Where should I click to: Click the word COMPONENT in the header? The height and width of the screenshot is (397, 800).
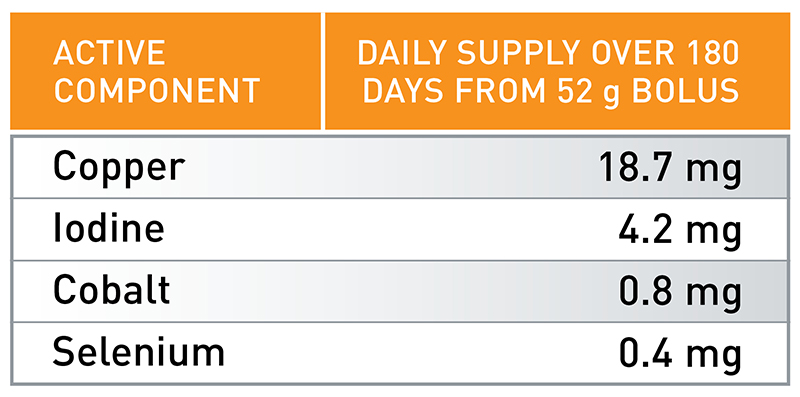(157, 91)
